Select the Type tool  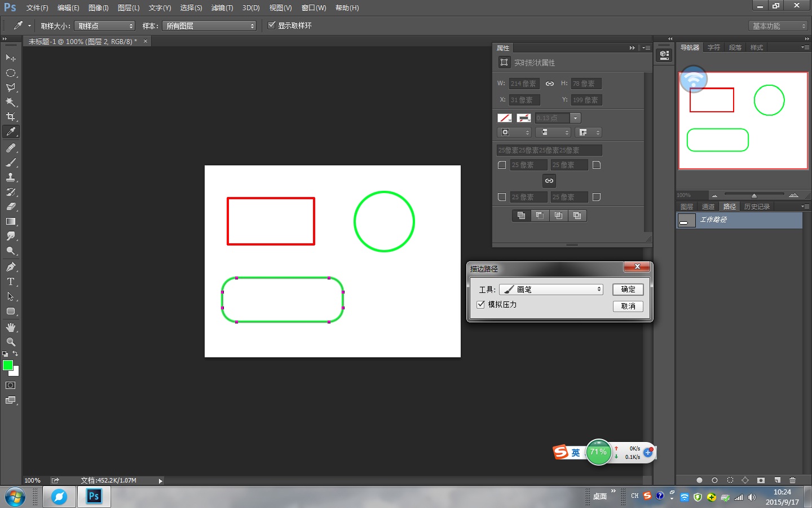pyautogui.click(x=10, y=282)
